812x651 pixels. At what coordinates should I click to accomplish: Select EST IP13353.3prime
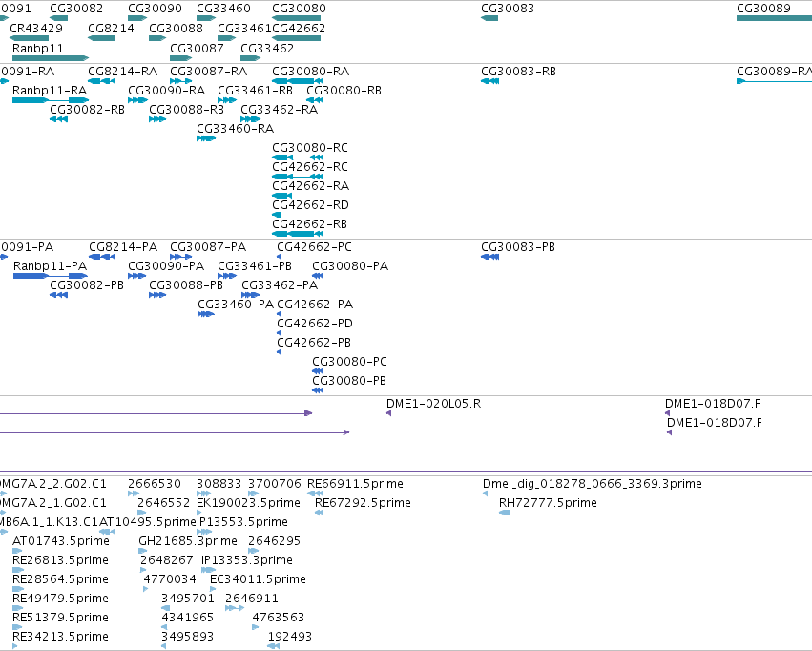tap(247, 560)
